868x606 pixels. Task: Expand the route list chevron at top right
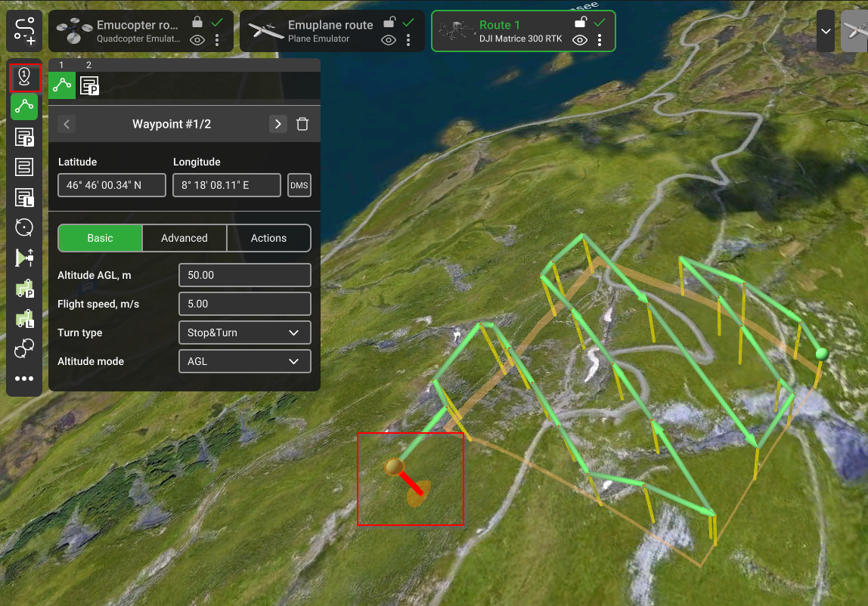[x=826, y=31]
